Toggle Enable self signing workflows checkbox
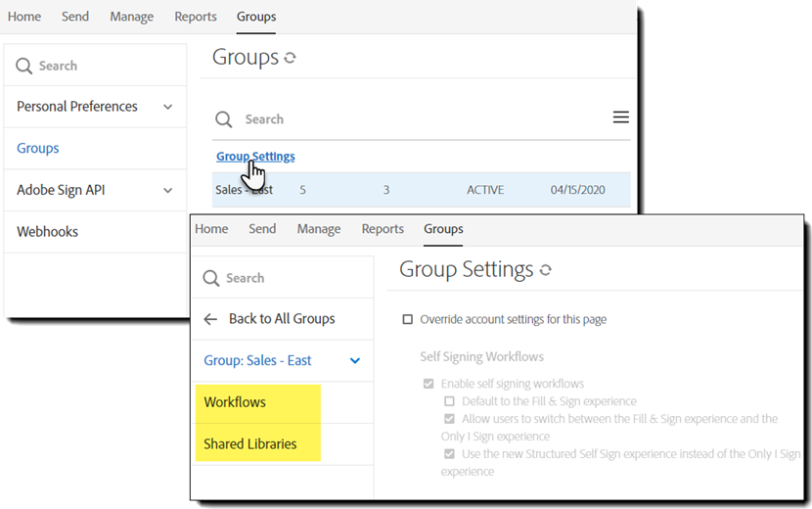Viewport: 812px width, 509px height. [x=429, y=385]
